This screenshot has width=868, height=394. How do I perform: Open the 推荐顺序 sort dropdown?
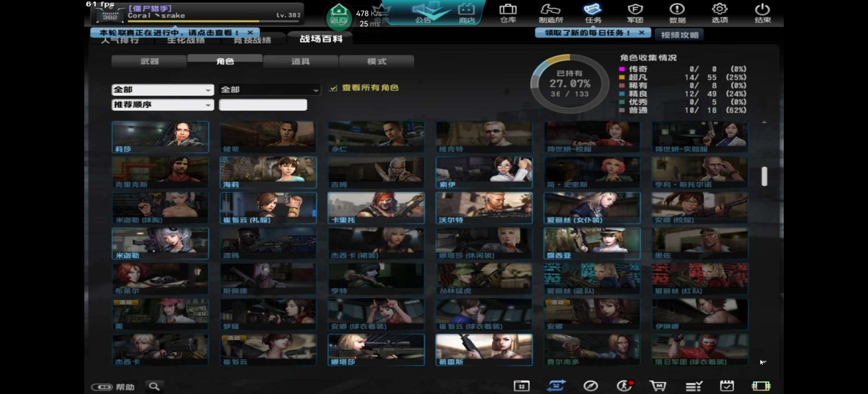(163, 105)
